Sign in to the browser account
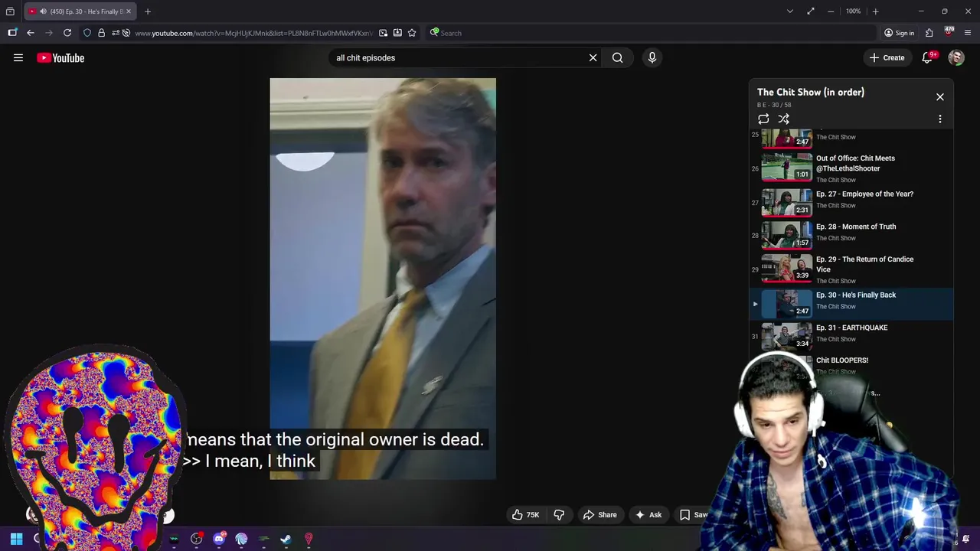This screenshot has width=980, height=551. click(x=900, y=33)
